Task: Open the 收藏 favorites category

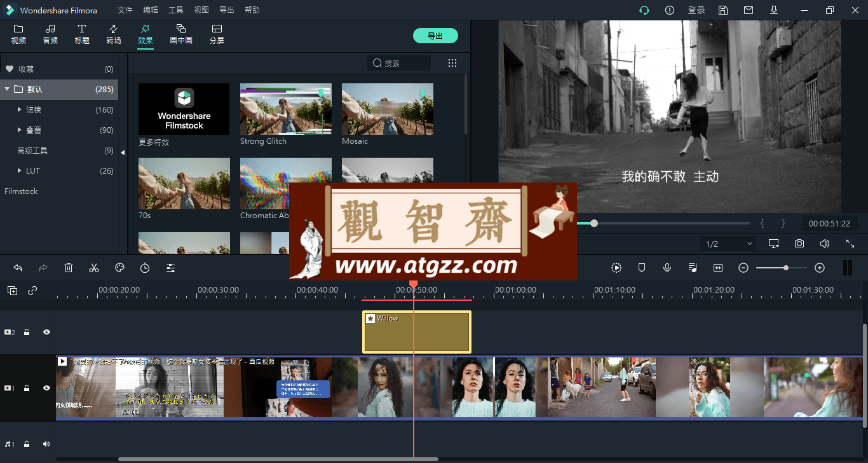Action: tap(59, 69)
